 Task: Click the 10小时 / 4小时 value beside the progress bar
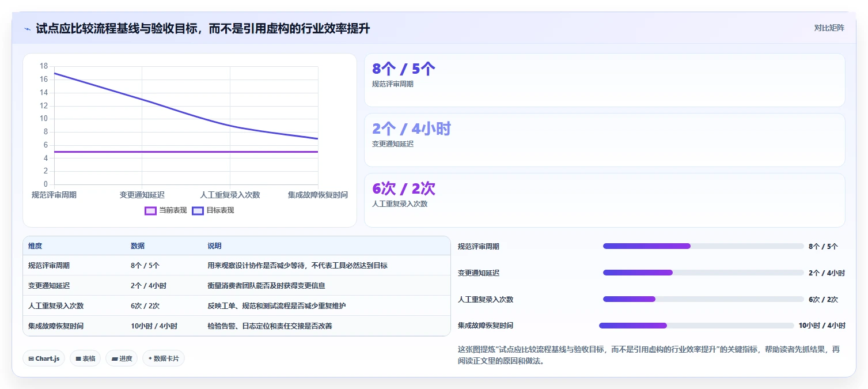click(x=822, y=326)
